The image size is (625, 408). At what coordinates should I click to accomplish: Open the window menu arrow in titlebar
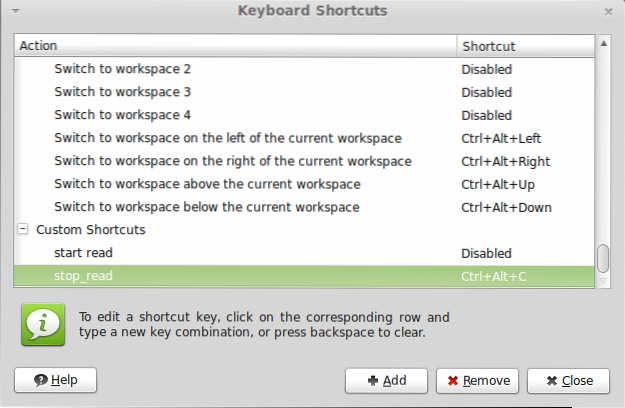point(15,12)
